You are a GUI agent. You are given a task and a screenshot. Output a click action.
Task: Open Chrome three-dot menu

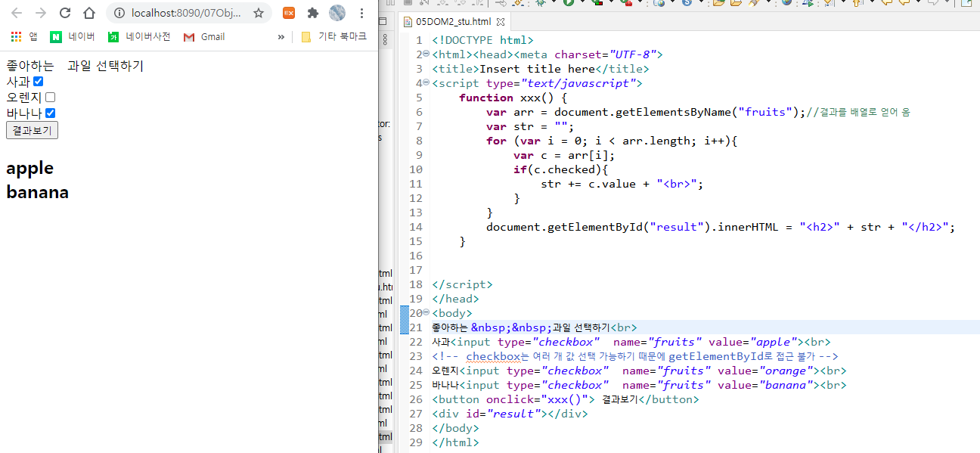[x=362, y=13]
